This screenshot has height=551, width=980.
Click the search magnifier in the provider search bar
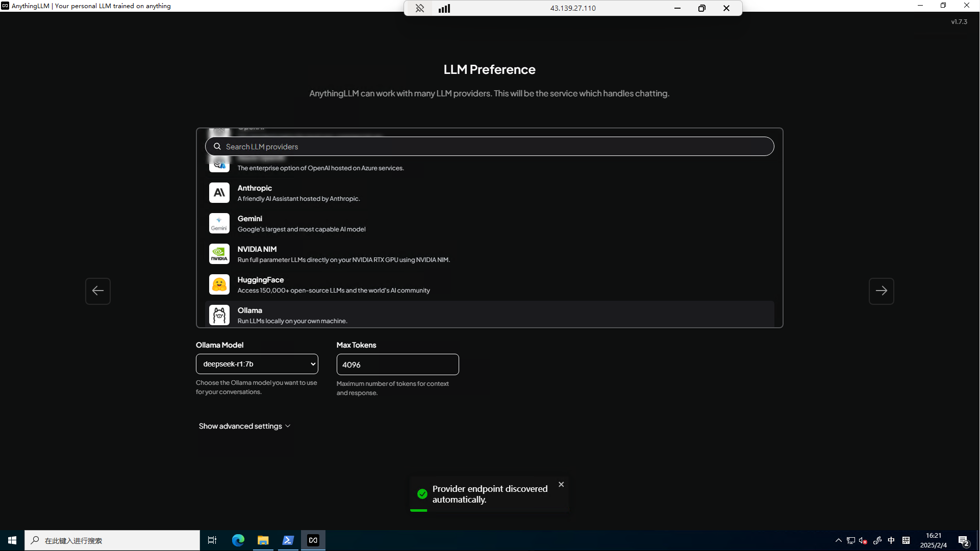(x=217, y=146)
